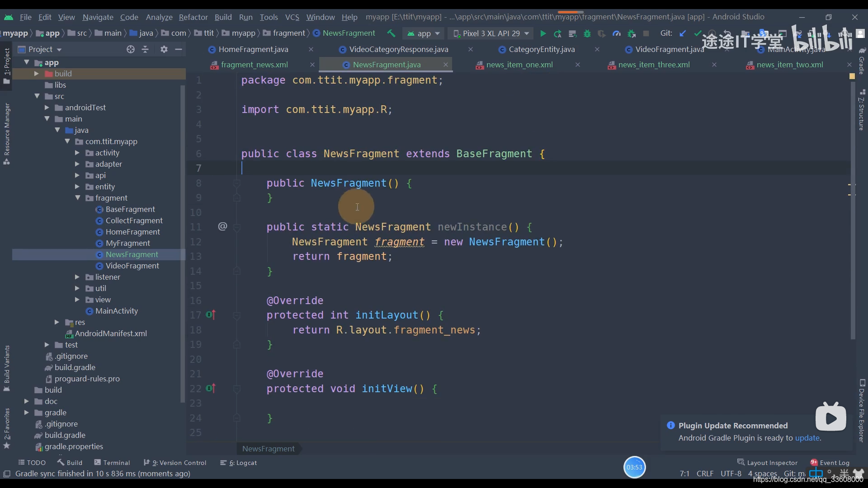Expand the res folder
The image size is (868, 488).
click(x=57, y=322)
